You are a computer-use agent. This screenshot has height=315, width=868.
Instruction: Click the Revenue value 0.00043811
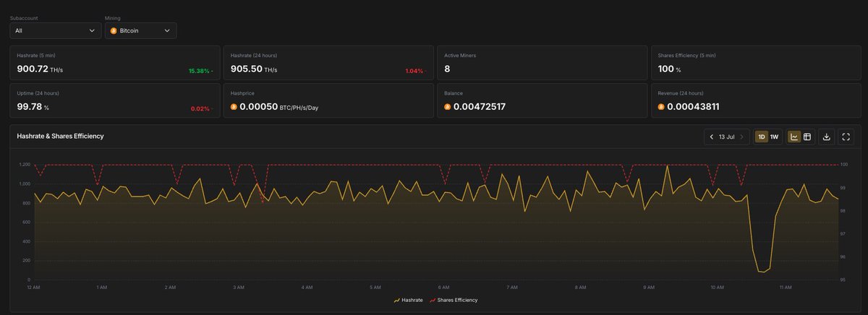[693, 106]
